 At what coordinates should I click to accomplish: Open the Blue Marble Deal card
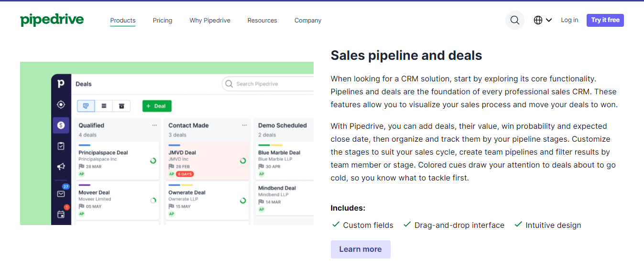click(x=284, y=160)
